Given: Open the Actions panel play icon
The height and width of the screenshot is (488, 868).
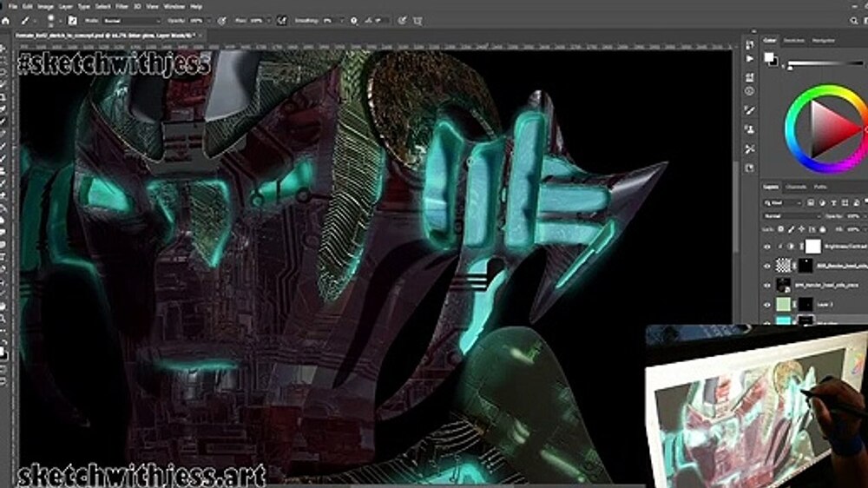Looking at the screenshot, I should coord(750,59).
